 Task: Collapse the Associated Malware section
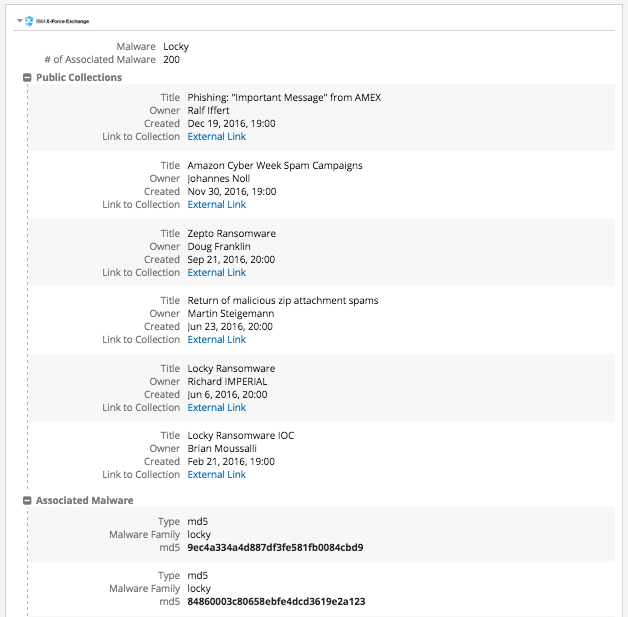[26, 500]
